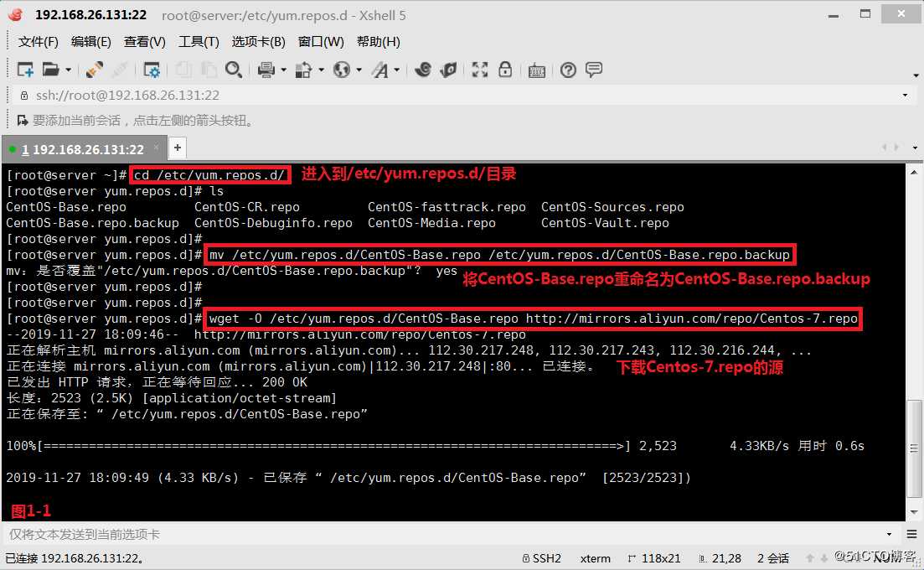This screenshot has height=570, width=924.
Task: Click the Print icon
Action: coord(266,70)
